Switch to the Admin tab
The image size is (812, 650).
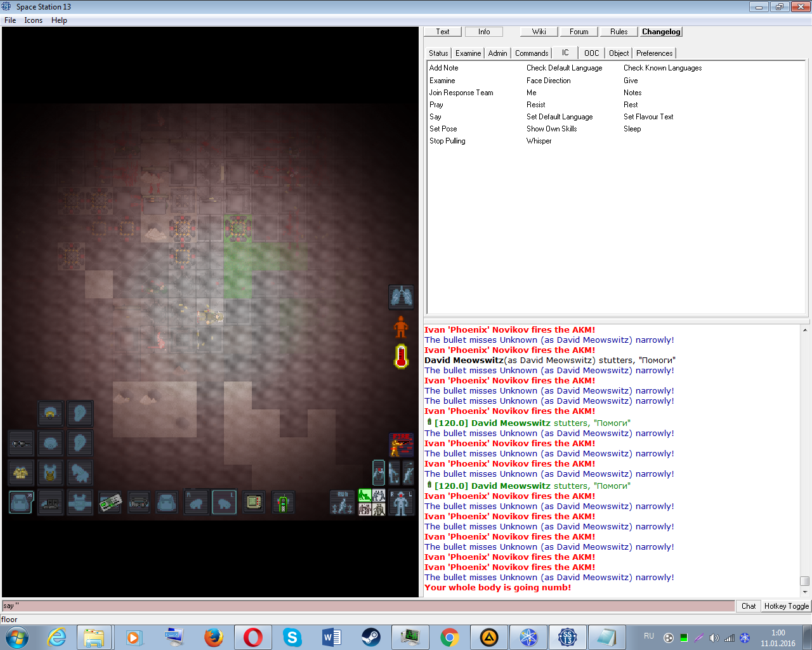point(498,53)
